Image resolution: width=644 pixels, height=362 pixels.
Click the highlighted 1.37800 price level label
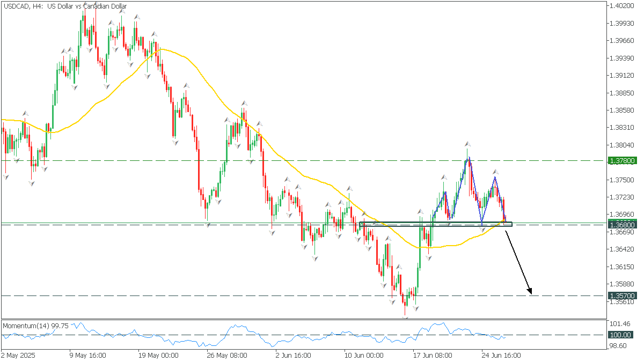click(x=622, y=160)
